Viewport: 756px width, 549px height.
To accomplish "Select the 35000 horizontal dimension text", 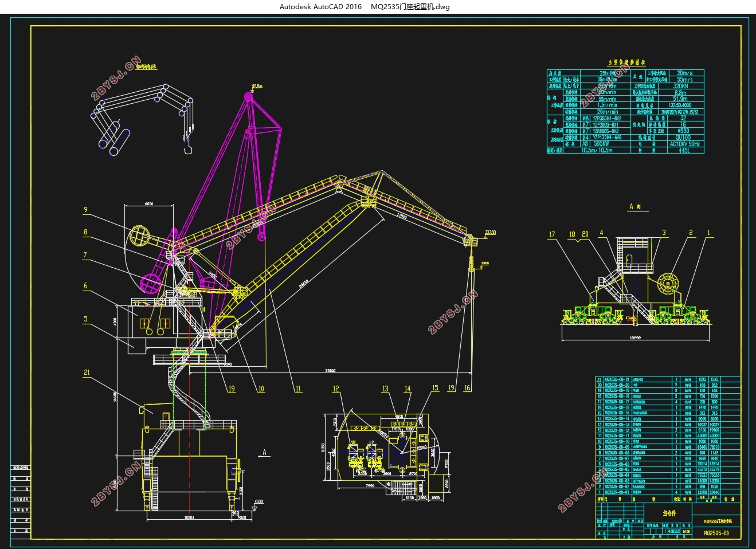I will (330, 371).
